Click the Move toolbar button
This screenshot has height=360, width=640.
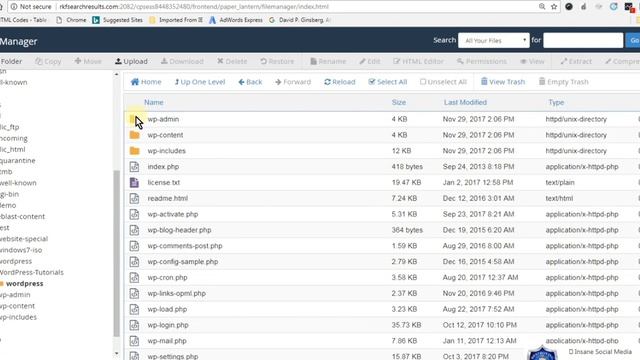pyautogui.click(x=88, y=61)
